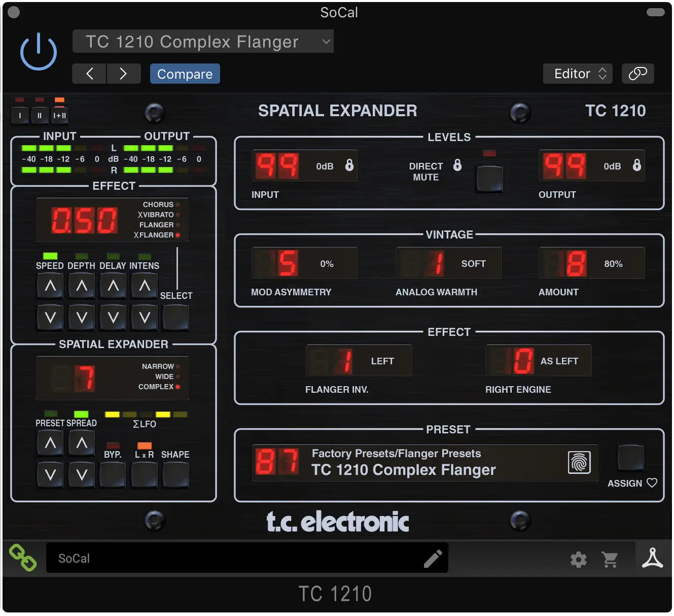Increase SPEED with the up arrow

point(50,286)
